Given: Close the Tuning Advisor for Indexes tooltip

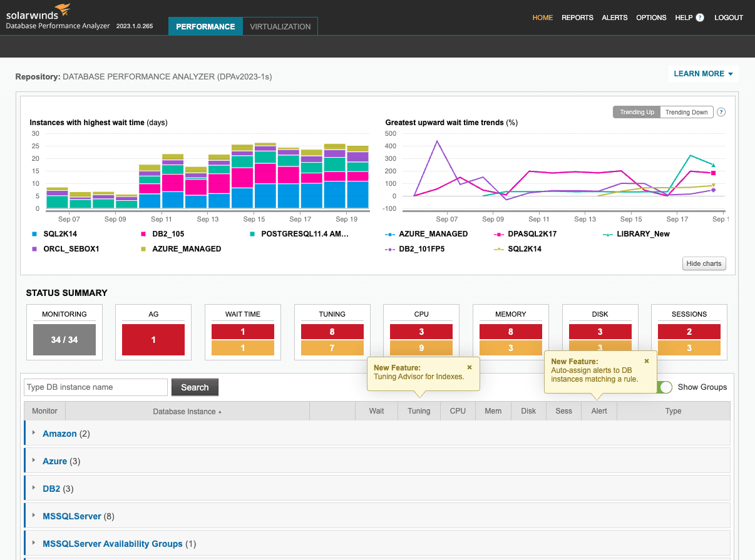Looking at the screenshot, I should (x=470, y=368).
